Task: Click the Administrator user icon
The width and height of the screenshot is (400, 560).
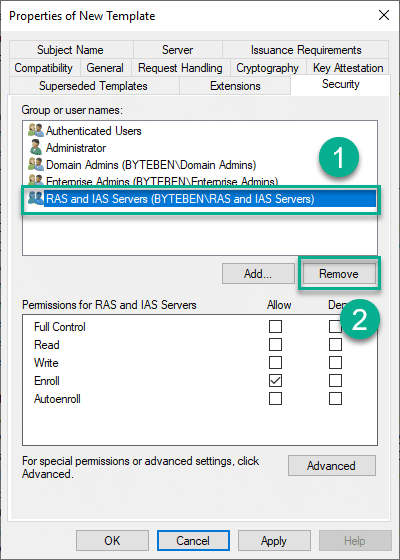Action: pyautogui.click(x=36, y=148)
